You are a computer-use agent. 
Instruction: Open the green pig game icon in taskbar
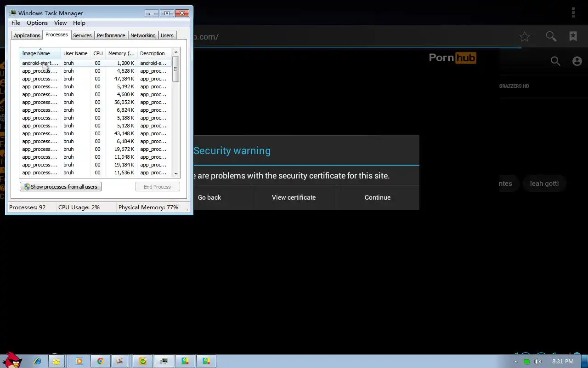(x=143, y=361)
